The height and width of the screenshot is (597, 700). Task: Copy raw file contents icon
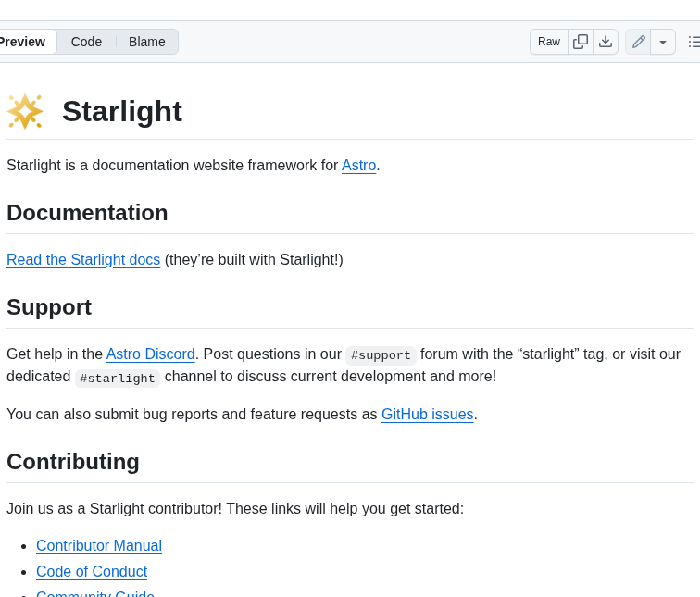[x=581, y=42]
